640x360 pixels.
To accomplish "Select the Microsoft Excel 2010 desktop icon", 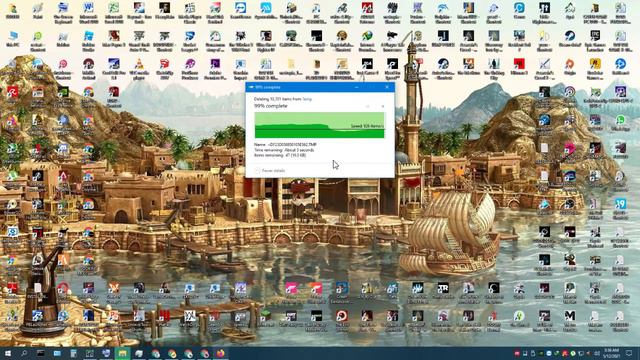I will pos(113,12).
